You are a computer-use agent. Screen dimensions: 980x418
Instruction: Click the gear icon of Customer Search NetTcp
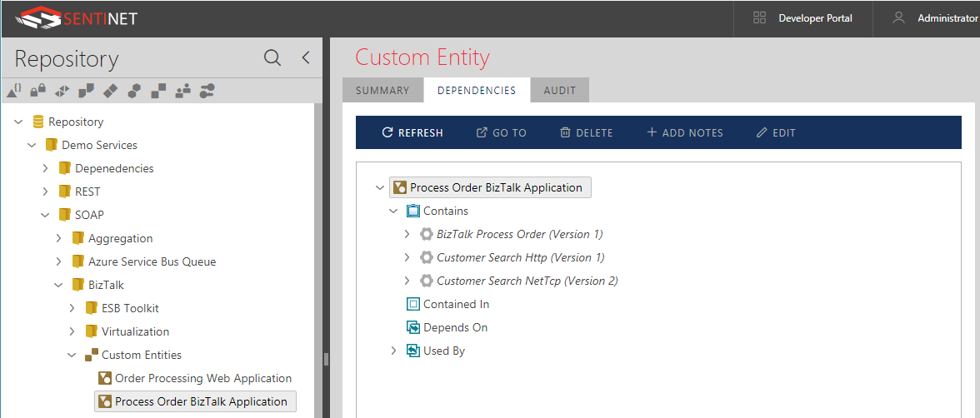[x=427, y=281]
